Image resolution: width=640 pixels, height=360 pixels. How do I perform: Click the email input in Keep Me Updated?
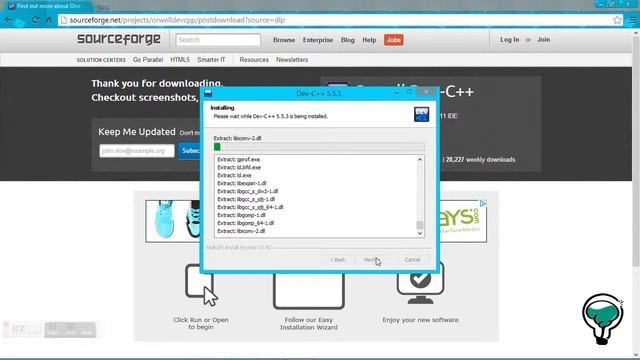(x=137, y=151)
